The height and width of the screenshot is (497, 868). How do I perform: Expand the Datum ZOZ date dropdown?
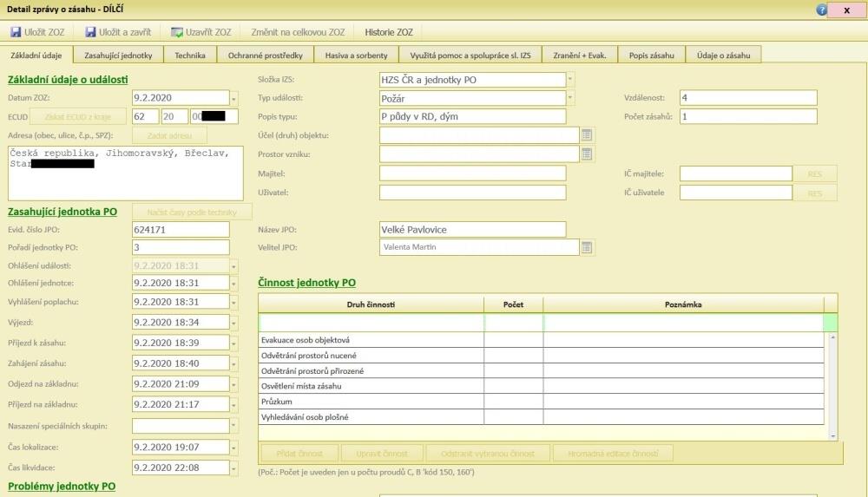pyautogui.click(x=233, y=99)
